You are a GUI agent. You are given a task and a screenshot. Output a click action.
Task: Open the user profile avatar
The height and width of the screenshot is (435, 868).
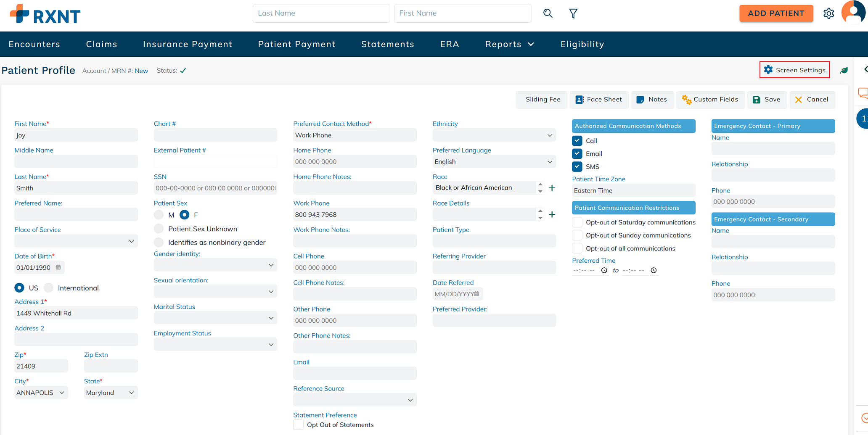tap(853, 12)
